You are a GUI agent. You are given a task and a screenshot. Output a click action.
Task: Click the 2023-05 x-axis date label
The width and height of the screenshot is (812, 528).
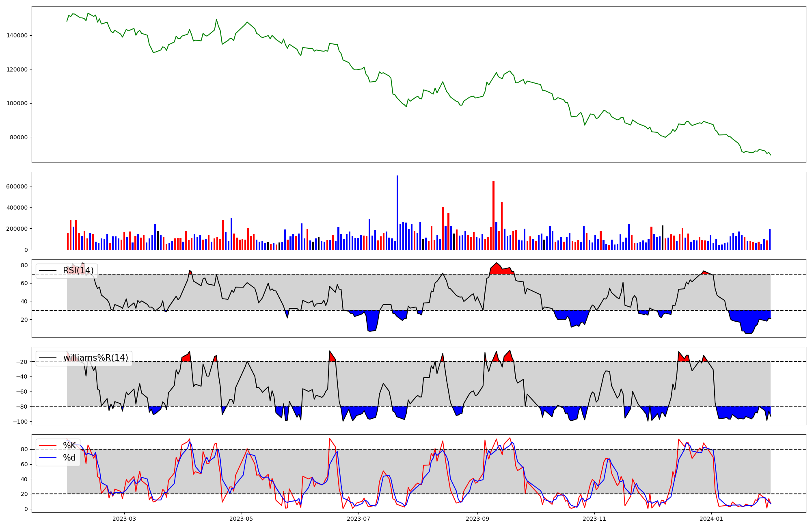(242, 519)
